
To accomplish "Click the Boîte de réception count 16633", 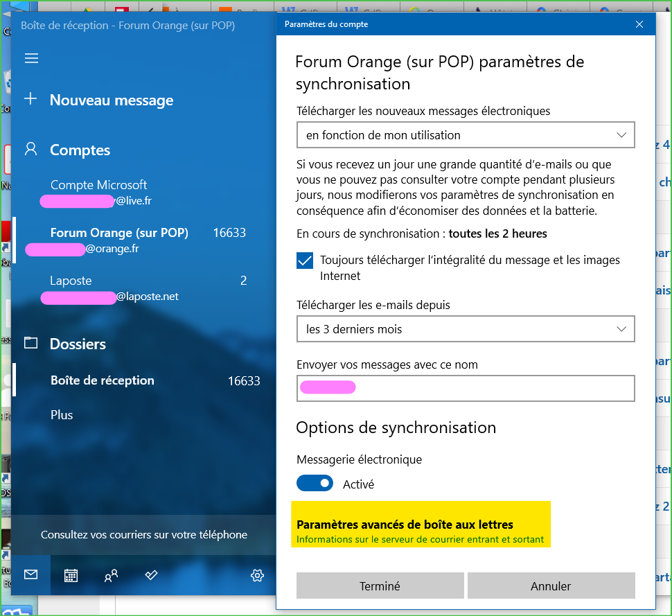I will point(244,380).
